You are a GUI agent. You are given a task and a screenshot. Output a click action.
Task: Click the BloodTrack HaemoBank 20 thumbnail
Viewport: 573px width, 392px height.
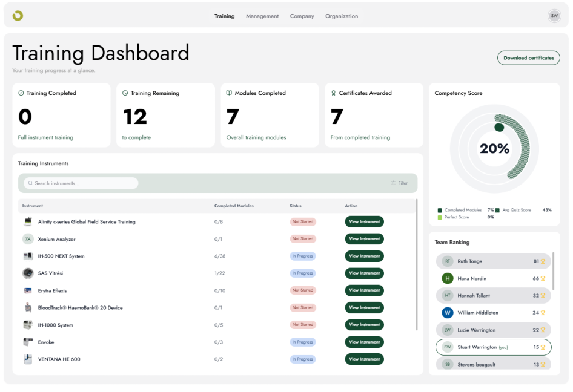(28, 307)
